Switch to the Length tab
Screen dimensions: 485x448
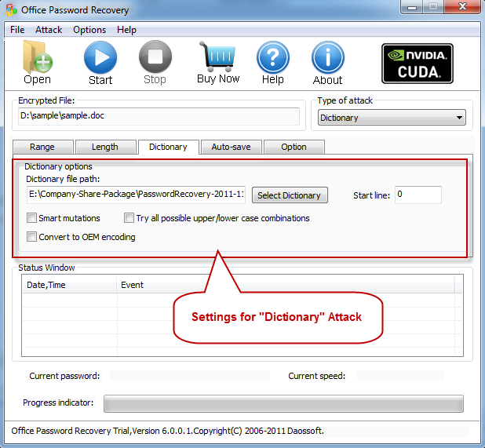click(105, 147)
